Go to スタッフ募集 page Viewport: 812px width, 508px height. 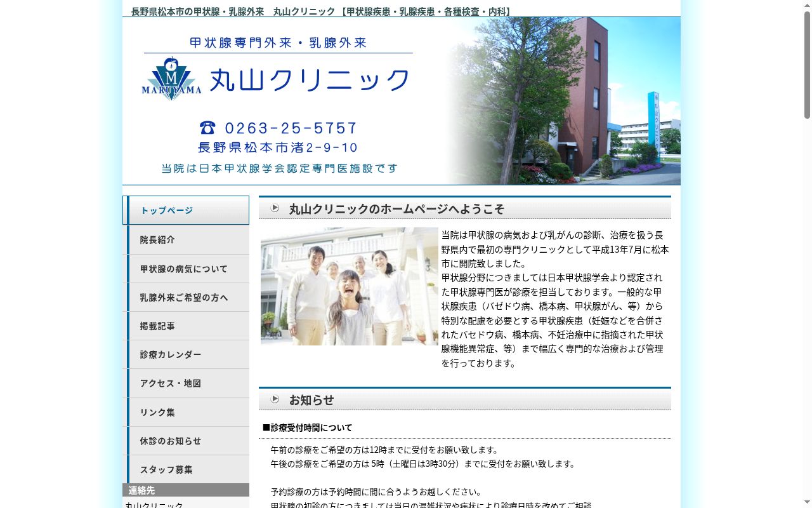[186, 469]
